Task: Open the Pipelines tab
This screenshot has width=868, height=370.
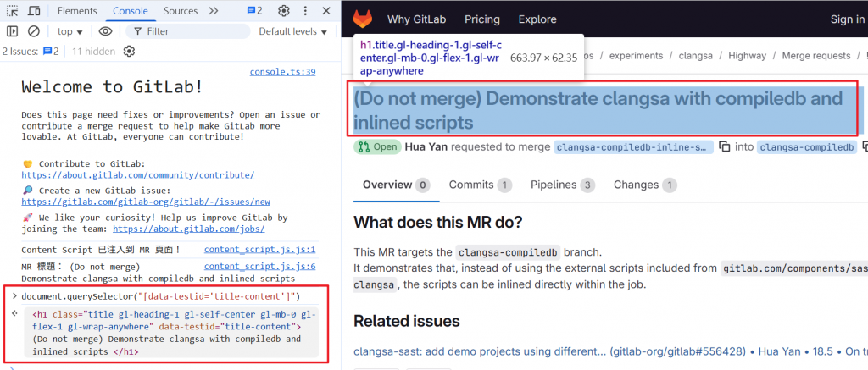Action: (563, 185)
